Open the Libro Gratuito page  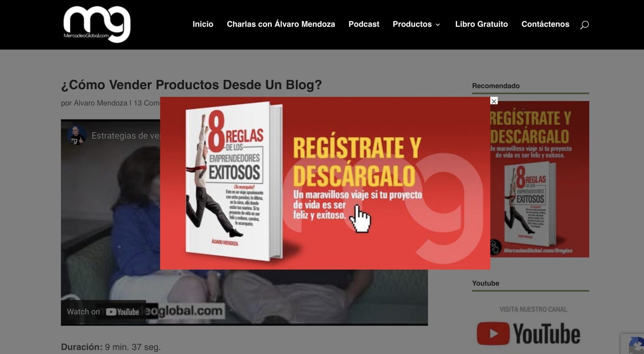tap(481, 24)
